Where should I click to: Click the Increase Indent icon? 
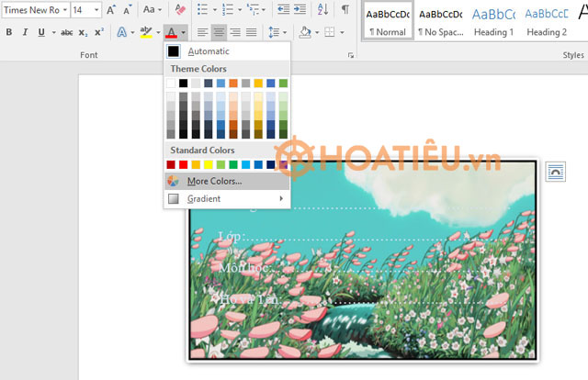[300, 10]
